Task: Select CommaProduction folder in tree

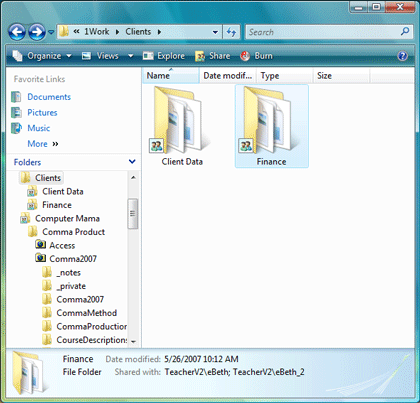Action: coord(92,326)
